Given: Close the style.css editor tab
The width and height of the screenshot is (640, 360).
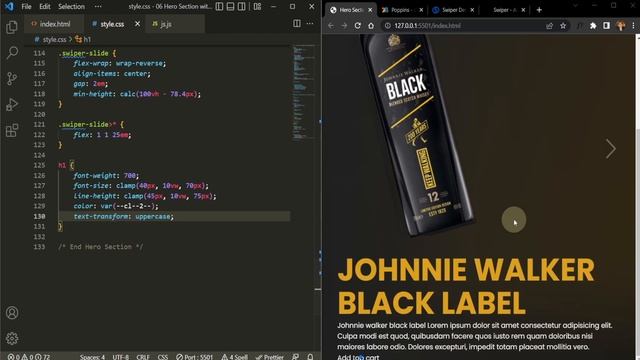Looking at the screenshot, I should (138, 24).
